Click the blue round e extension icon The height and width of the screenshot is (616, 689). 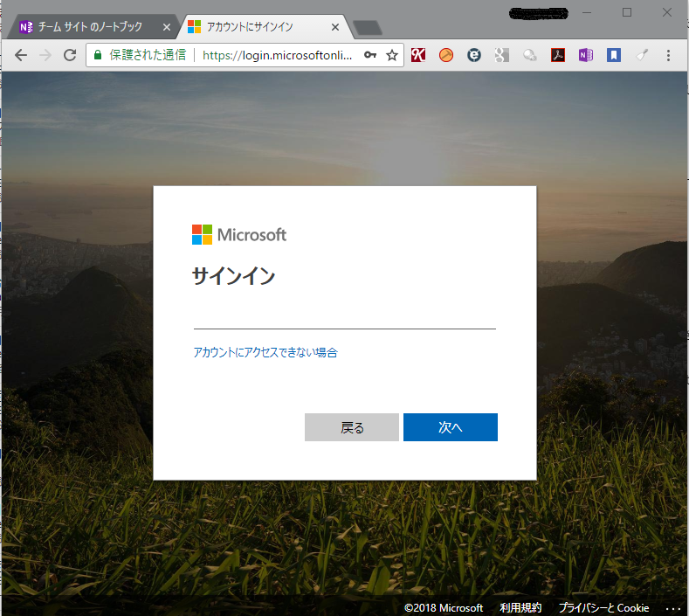[x=473, y=55]
